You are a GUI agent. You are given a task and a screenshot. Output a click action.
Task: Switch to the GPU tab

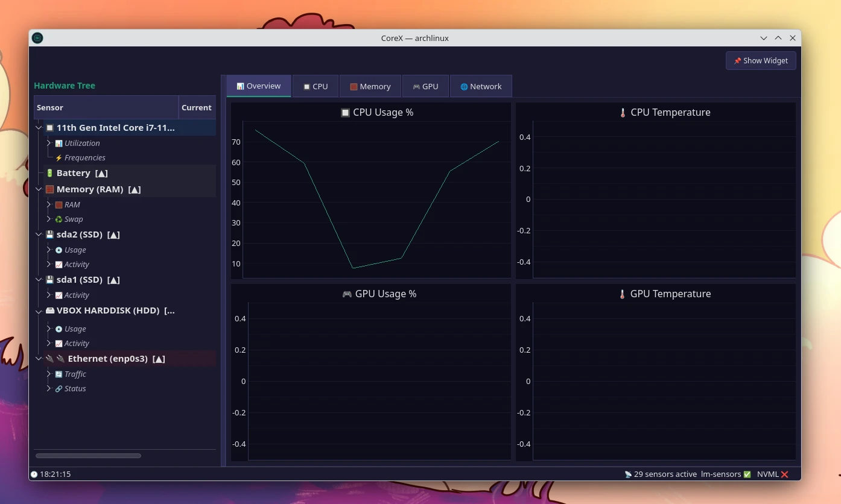pos(425,86)
